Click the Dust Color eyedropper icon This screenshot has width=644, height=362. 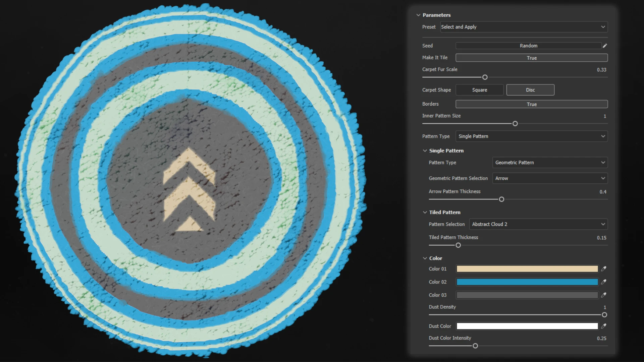point(604,326)
